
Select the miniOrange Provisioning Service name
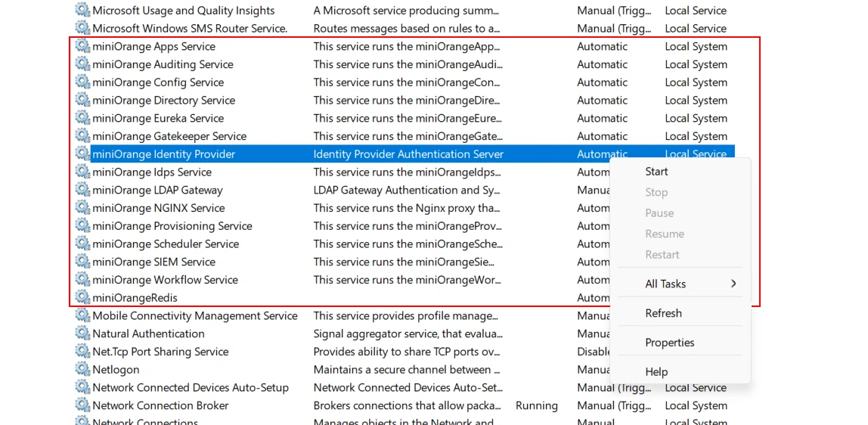pos(172,226)
